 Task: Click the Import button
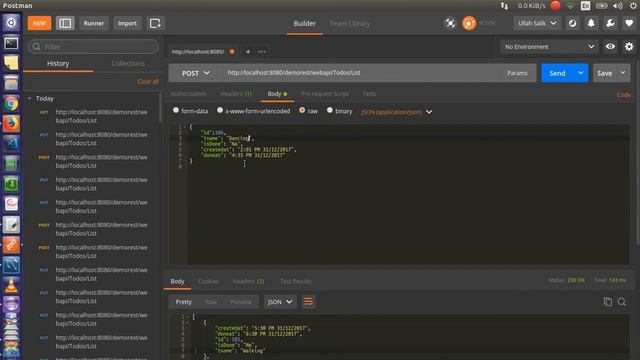point(127,23)
